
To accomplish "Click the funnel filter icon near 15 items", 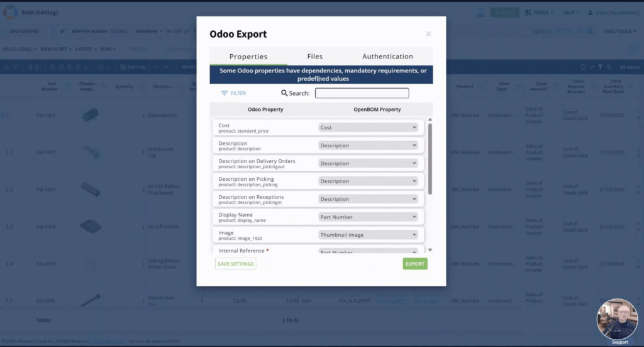I will (x=601, y=67).
